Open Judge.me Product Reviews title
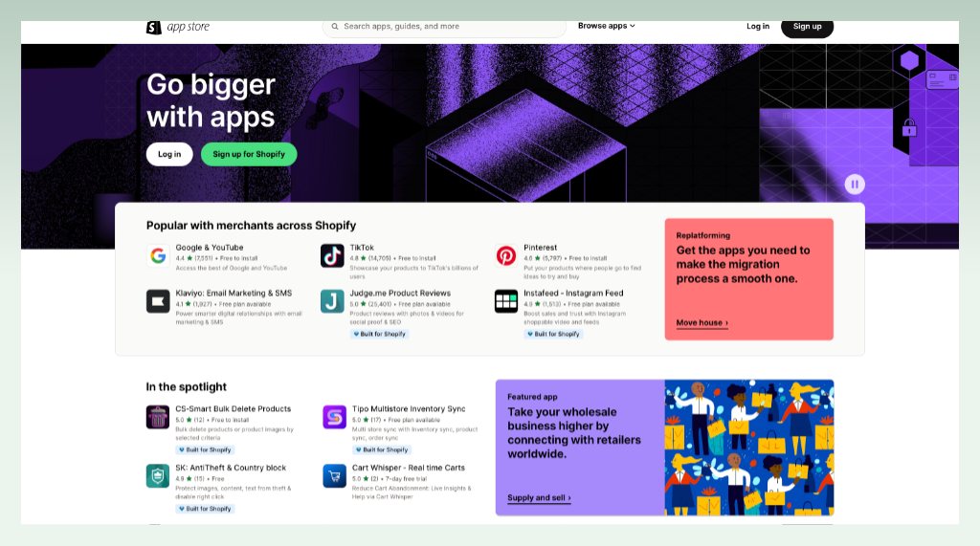The image size is (980, 546). pos(400,293)
